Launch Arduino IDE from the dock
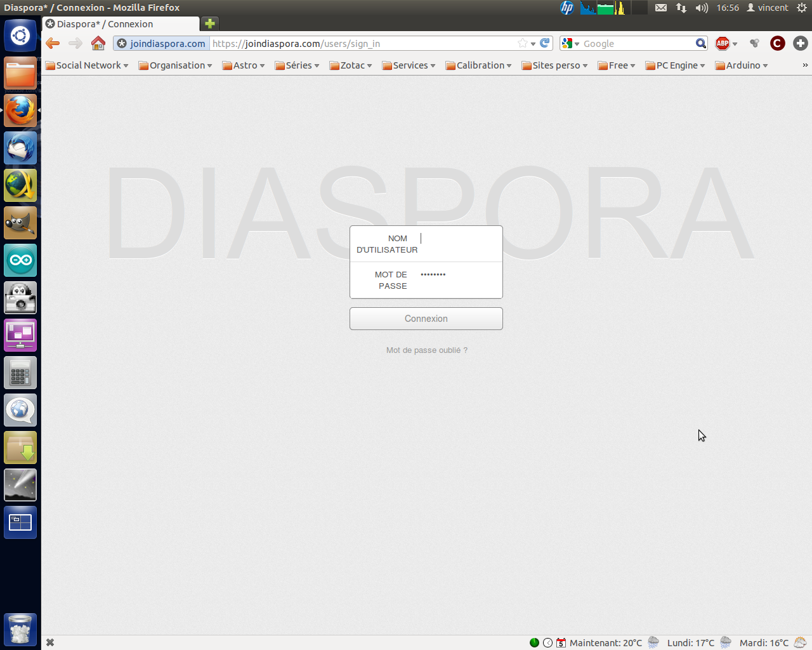Viewport: 812px width, 650px height. (x=20, y=260)
